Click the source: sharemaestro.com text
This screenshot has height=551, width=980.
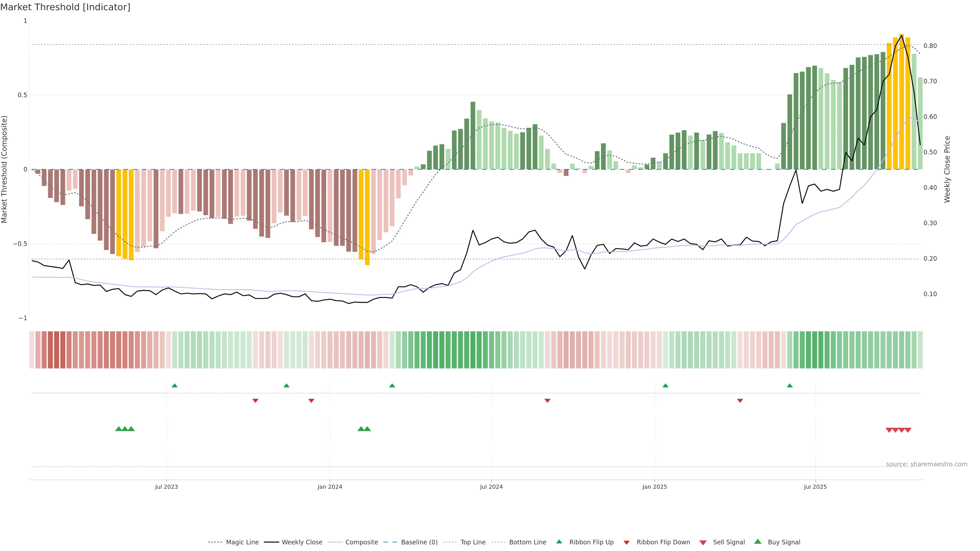click(x=926, y=464)
